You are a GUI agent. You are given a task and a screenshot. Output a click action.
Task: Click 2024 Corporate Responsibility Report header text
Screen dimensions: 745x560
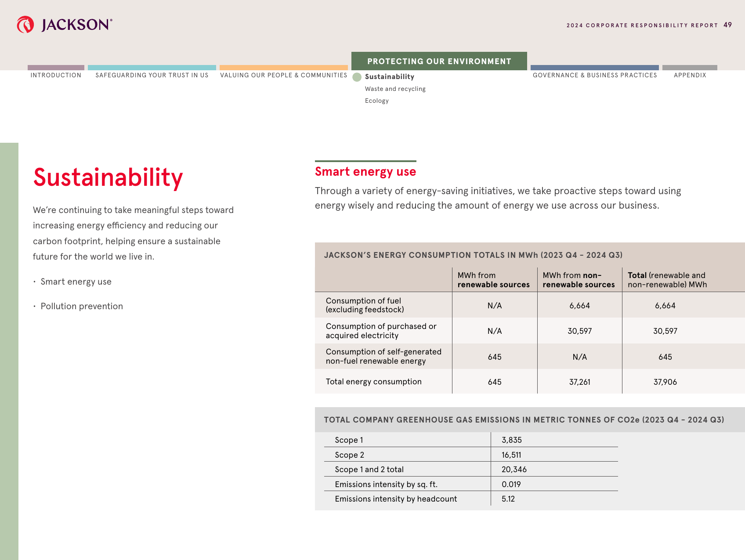coord(642,25)
